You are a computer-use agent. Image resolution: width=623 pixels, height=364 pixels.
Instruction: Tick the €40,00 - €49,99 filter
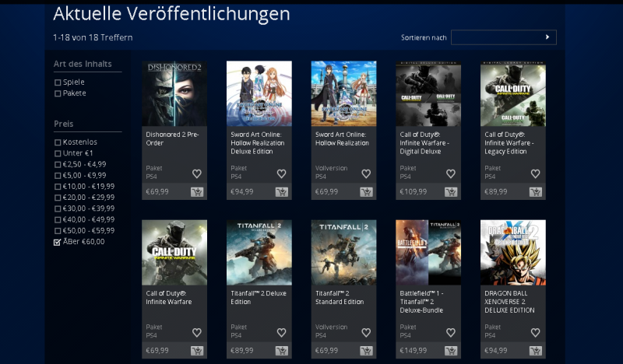pos(58,220)
